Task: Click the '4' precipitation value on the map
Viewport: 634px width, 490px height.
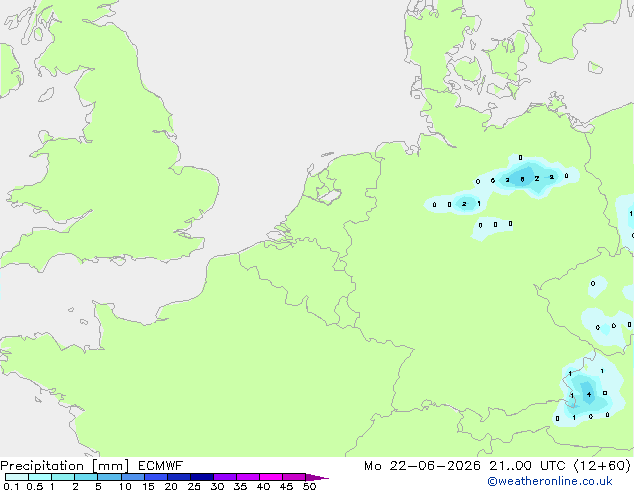Action: click(589, 395)
